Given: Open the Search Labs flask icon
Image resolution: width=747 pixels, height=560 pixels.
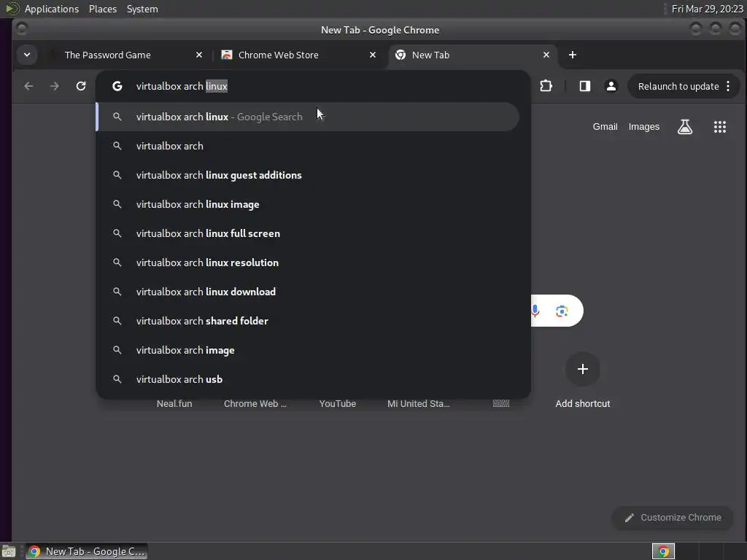Looking at the screenshot, I should coord(685,127).
